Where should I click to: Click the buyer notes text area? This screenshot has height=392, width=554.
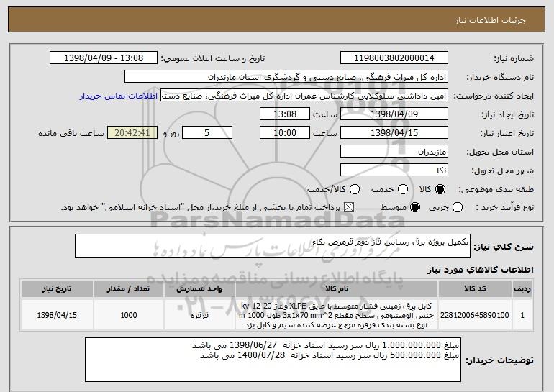[273, 360]
